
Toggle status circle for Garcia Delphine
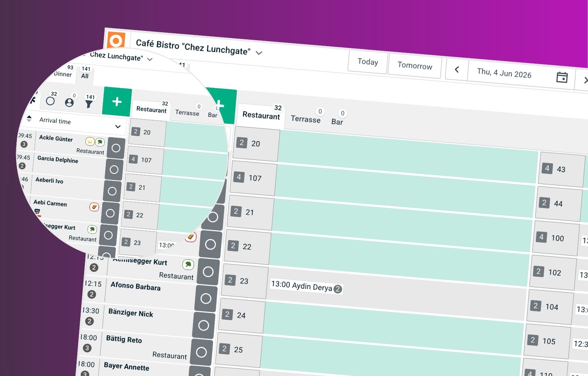pos(114,169)
